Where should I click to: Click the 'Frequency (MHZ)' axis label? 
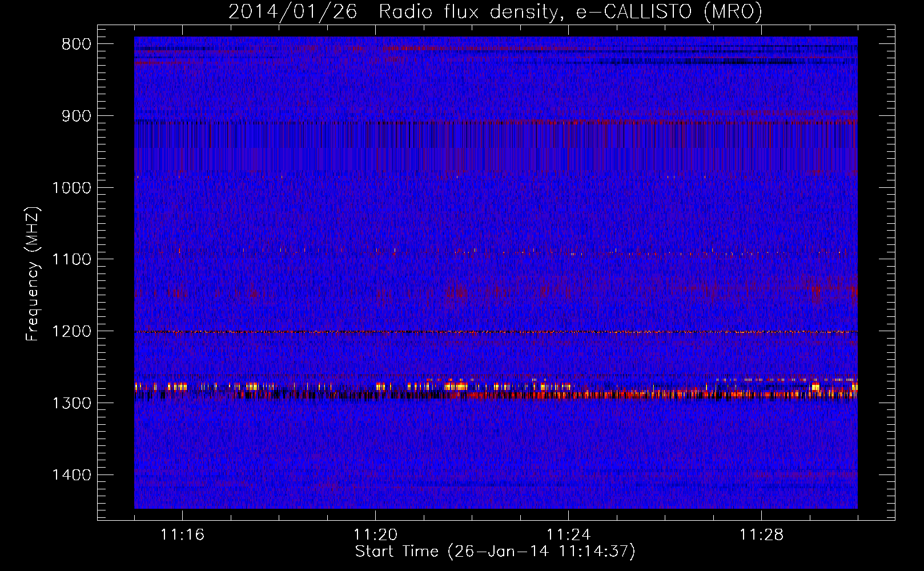pos(33,274)
